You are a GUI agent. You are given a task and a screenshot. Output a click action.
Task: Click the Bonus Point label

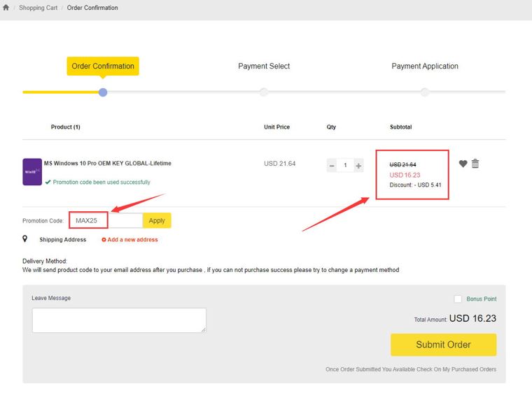tap(482, 299)
